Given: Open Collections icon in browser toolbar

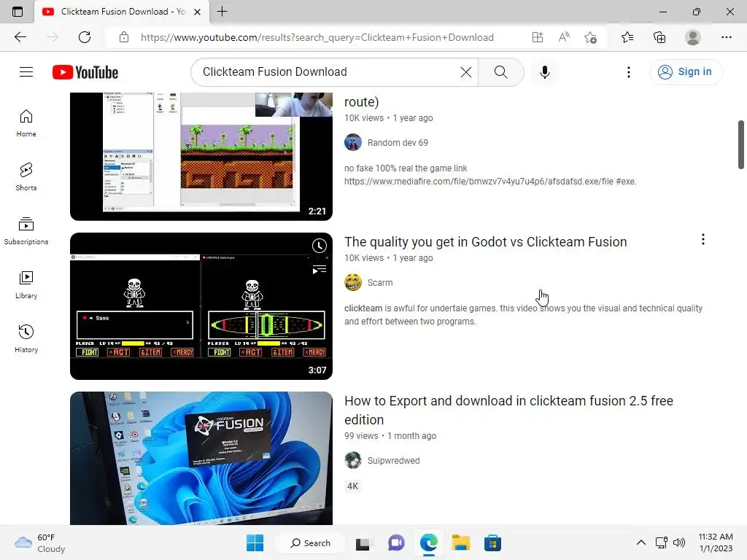Looking at the screenshot, I should point(659,37).
